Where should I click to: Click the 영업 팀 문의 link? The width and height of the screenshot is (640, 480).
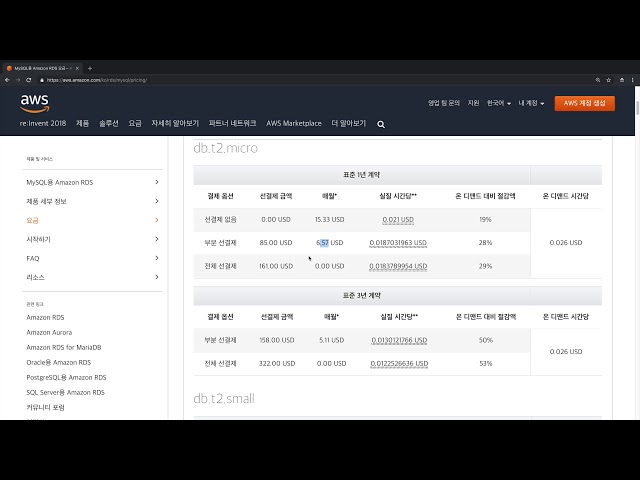click(x=444, y=103)
